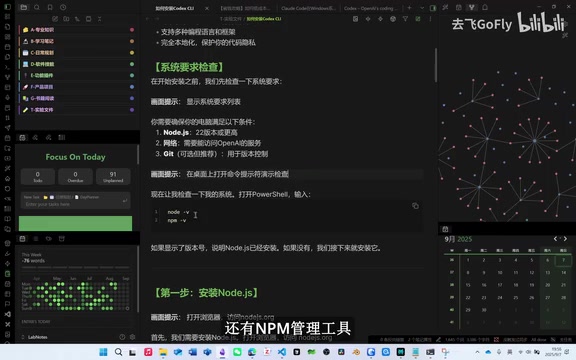Toggle the green edit mode icon in note header
Screen dimensions: 576x360
pos(418,19)
